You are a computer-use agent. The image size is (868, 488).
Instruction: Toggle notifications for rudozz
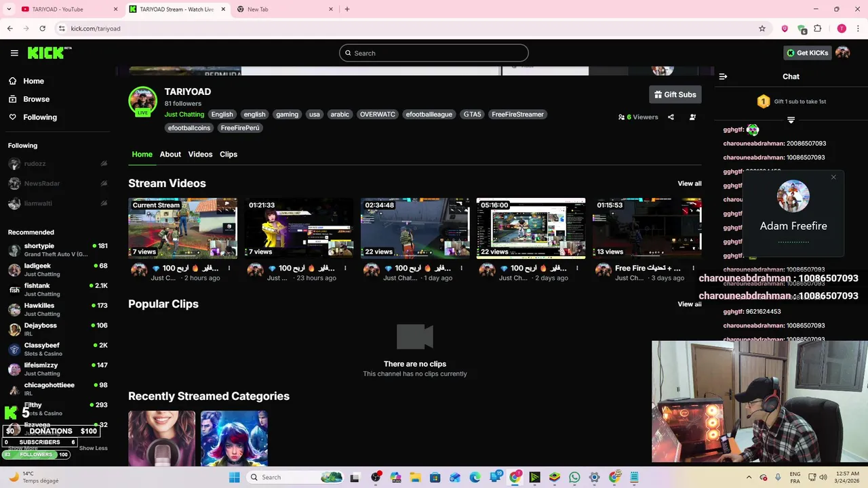[104, 164]
